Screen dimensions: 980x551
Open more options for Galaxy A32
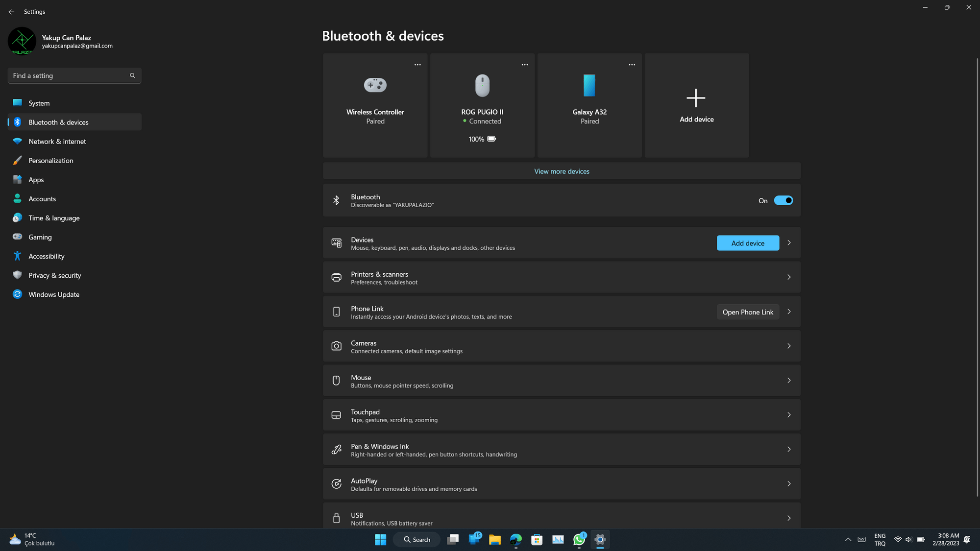coord(632,65)
